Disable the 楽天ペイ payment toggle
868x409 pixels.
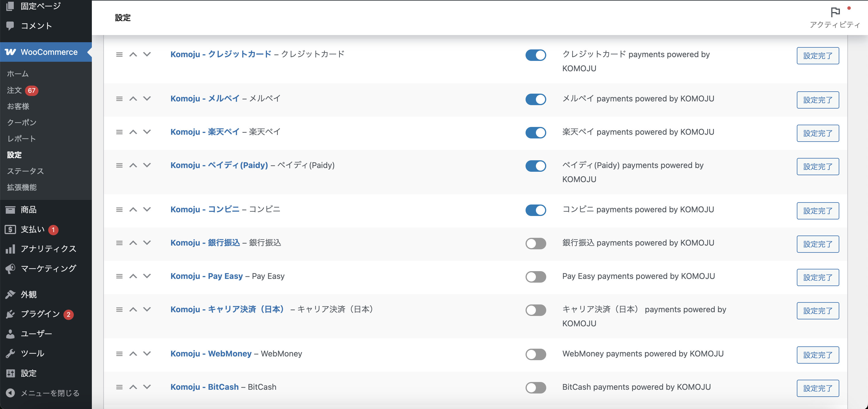[x=536, y=132]
